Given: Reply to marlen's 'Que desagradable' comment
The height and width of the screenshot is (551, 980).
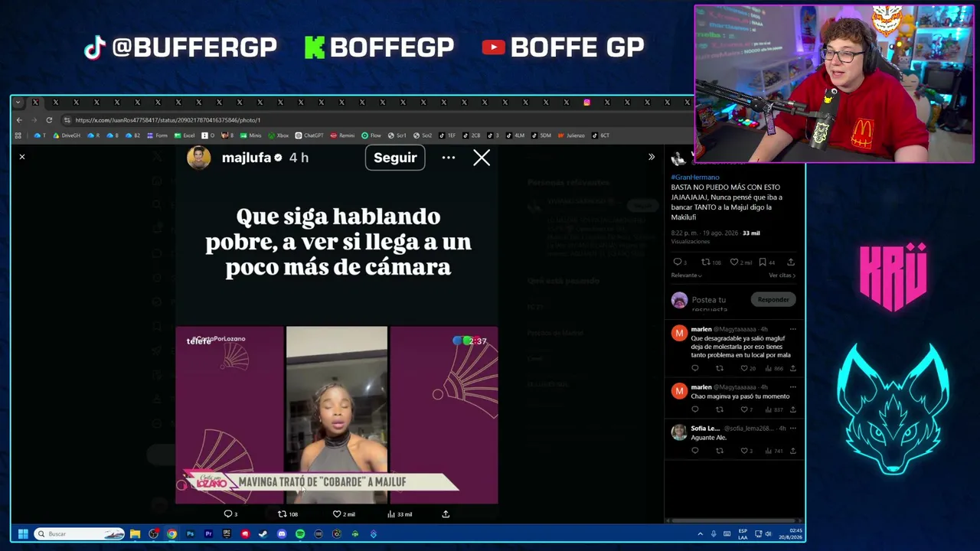Looking at the screenshot, I should [695, 369].
